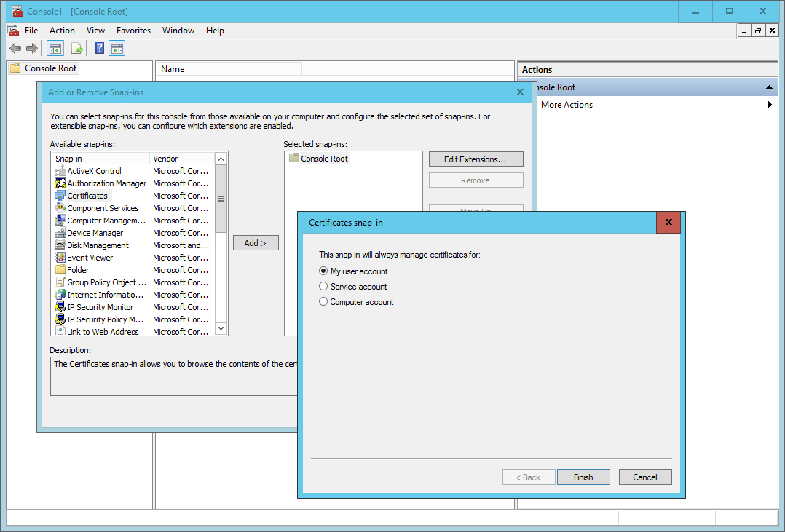Screen dimensions: 785x532
Task: Select the My user account radio button
Action: [x=324, y=271]
